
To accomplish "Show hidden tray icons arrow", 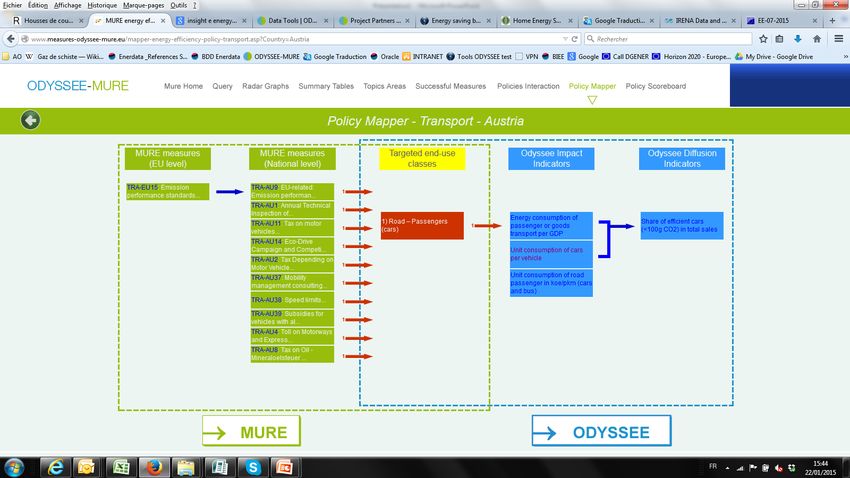I will [727, 468].
